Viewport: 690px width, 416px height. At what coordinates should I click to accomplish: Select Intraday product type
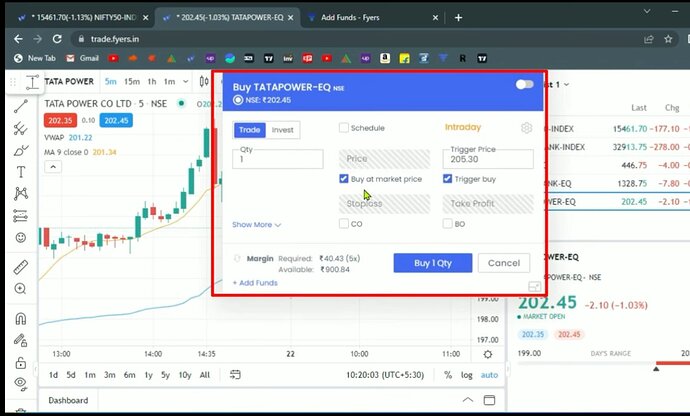click(x=462, y=127)
